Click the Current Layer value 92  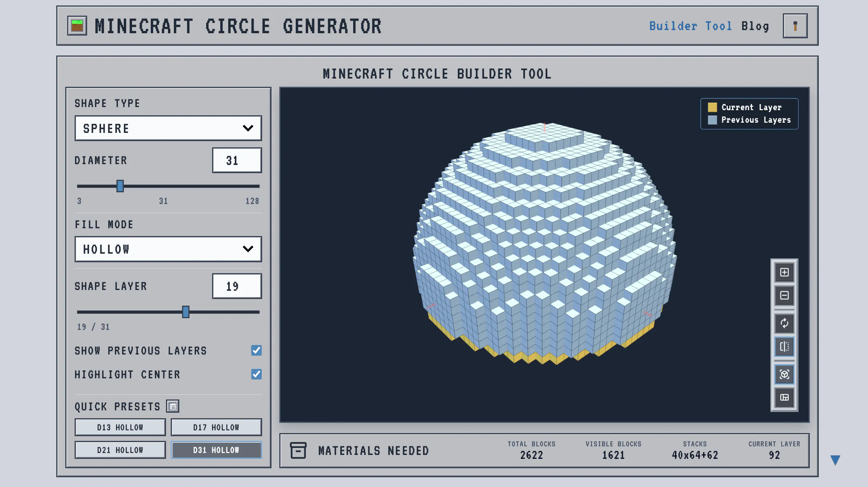click(774, 455)
